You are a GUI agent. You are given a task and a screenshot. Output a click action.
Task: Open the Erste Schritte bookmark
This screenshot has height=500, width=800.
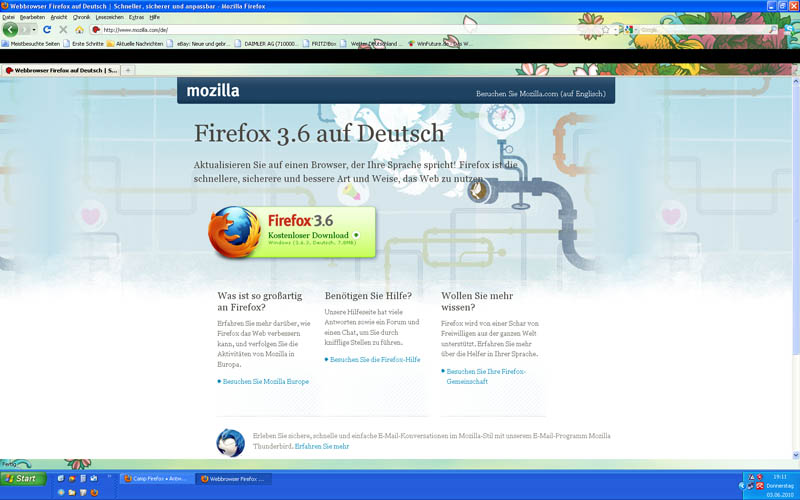[x=84, y=44]
